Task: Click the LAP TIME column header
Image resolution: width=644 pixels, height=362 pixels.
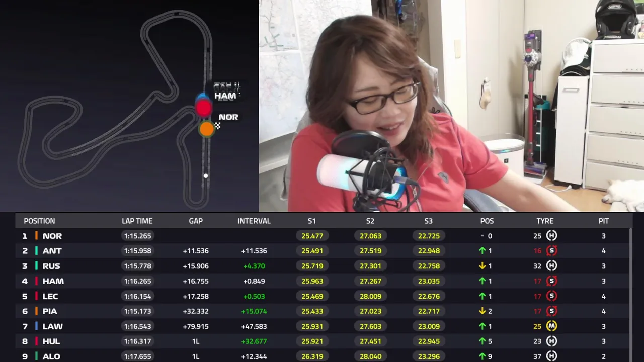Action: pyautogui.click(x=137, y=221)
